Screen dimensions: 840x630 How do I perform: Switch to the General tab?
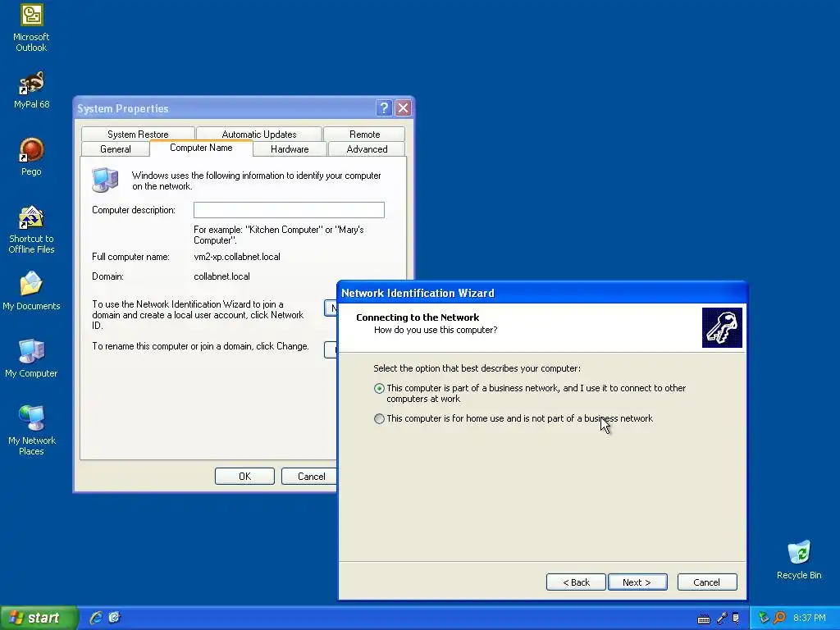click(115, 149)
